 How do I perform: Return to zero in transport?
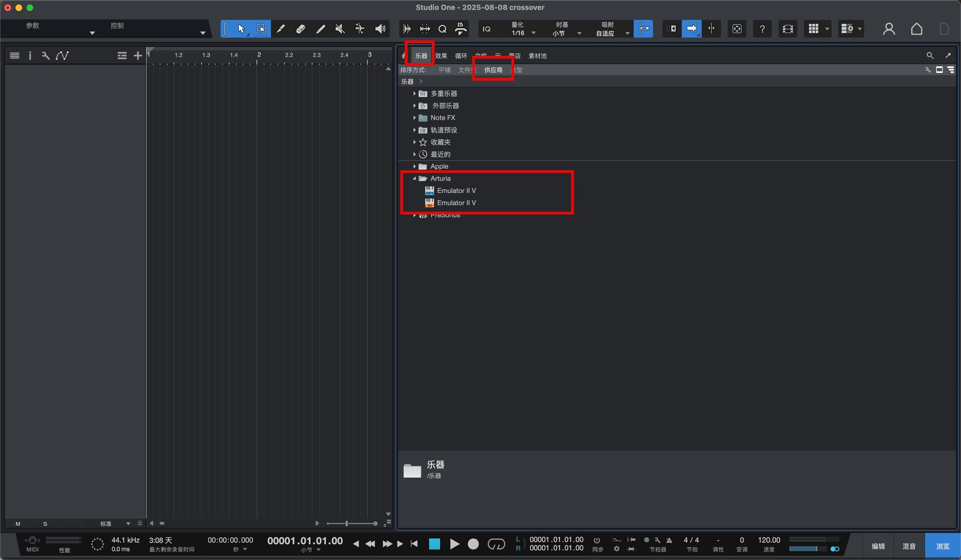pyautogui.click(x=414, y=543)
